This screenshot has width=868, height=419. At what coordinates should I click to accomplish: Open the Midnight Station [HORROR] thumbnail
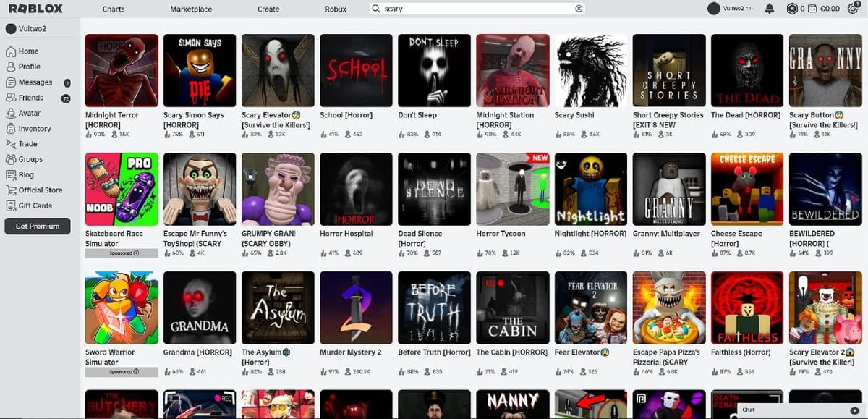[512, 70]
